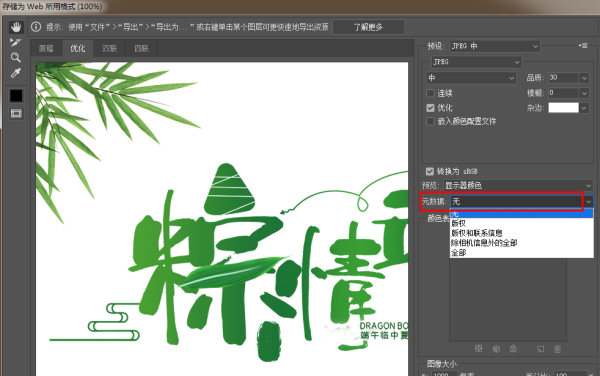Select 全部 in the metadata list
600x376 pixels.
point(522,253)
